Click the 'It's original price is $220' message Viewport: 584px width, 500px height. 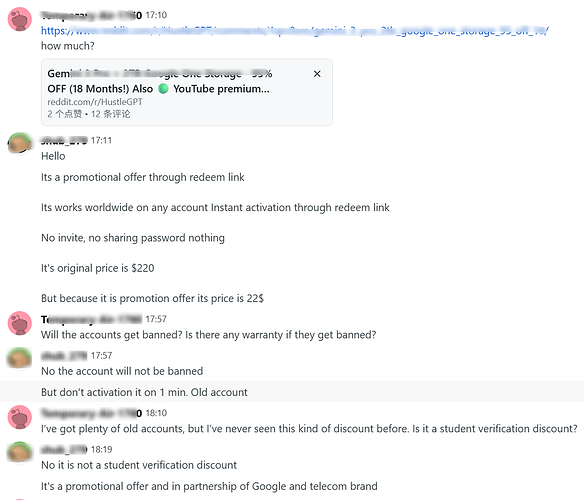click(98, 268)
